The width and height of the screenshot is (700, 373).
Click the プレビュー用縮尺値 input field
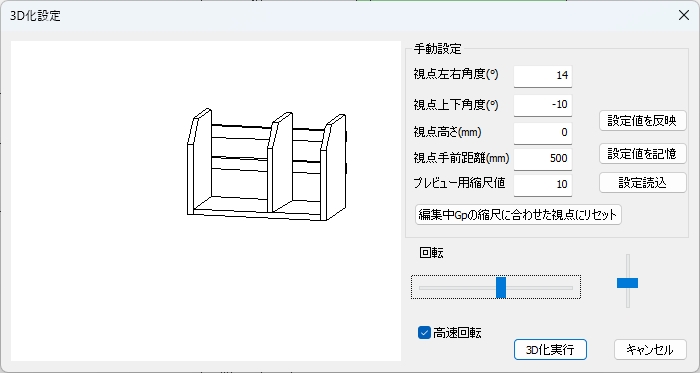pyautogui.click(x=542, y=184)
